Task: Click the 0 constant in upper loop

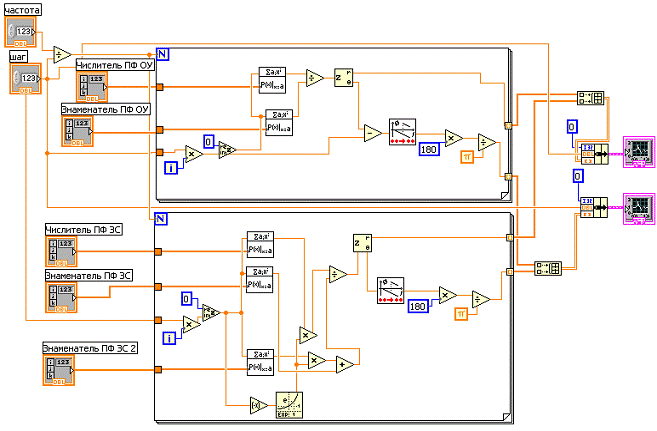Action: point(209,139)
